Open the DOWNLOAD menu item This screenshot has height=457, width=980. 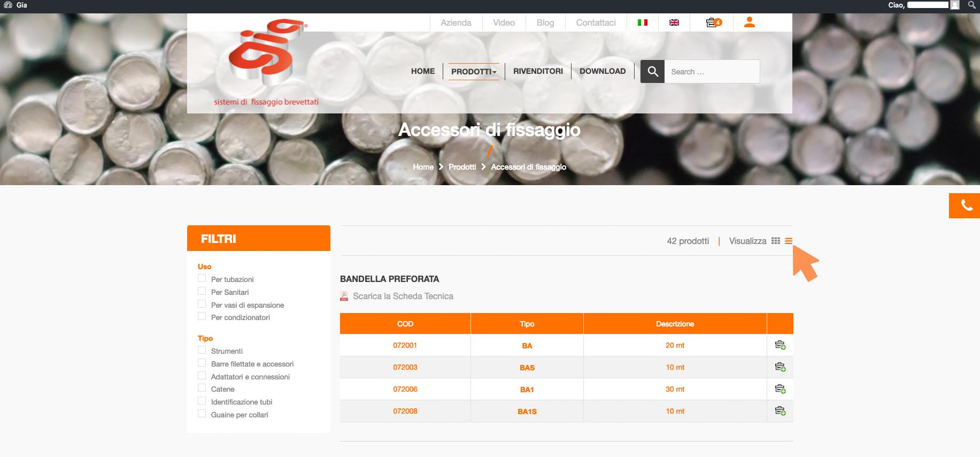coord(603,71)
